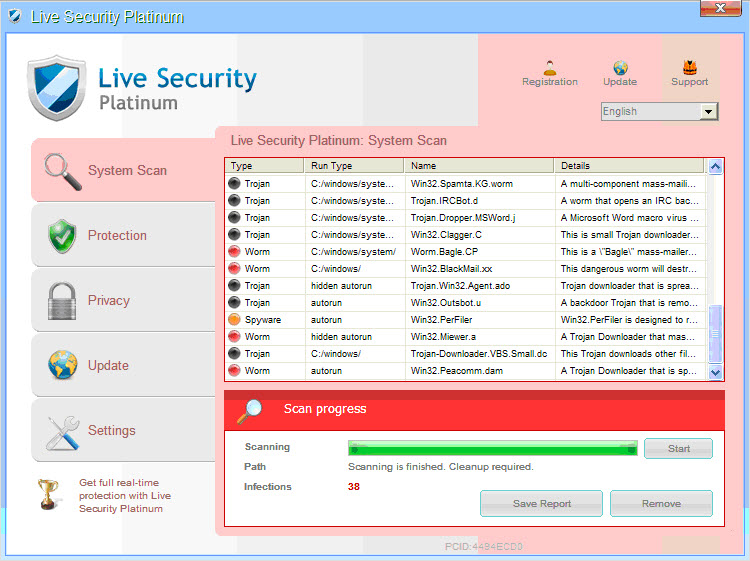Click the wrench and screwdriver Settings icon
This screenshot has width=750, height=561.
(63, 432)
